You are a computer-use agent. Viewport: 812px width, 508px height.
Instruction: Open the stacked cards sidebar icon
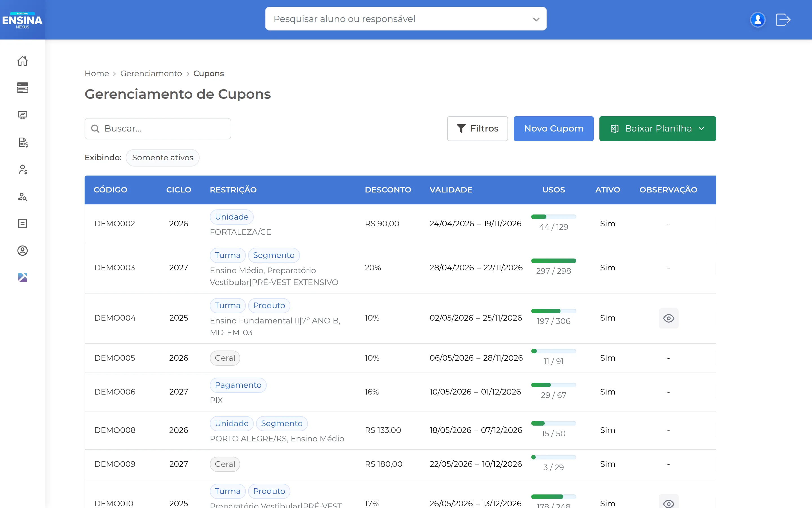click(x=23, y=88)
